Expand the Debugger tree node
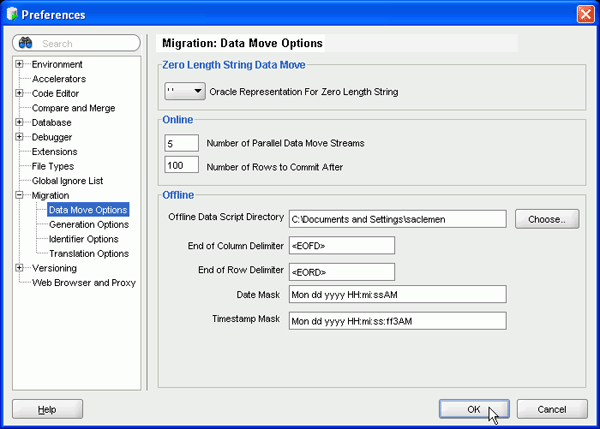 19,137
